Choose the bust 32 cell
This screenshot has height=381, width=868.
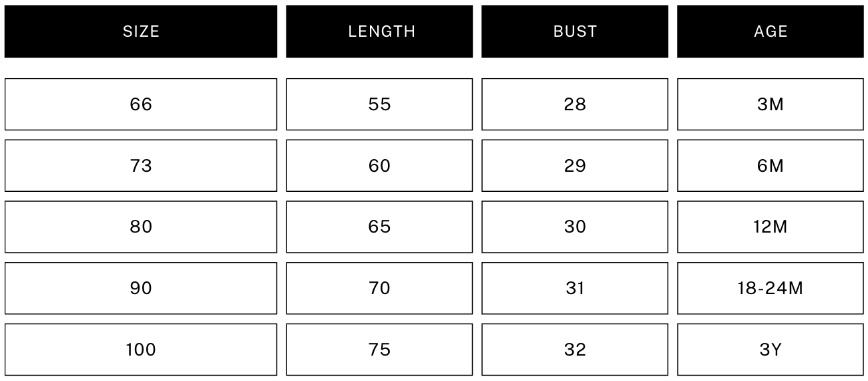click(575, 350)
